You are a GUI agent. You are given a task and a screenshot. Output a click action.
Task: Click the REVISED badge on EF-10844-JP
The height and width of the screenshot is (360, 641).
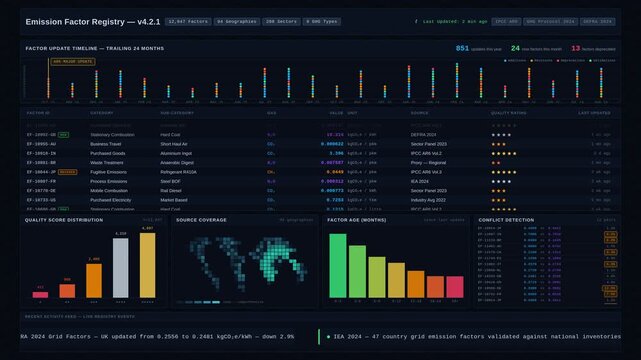[67, 172]
